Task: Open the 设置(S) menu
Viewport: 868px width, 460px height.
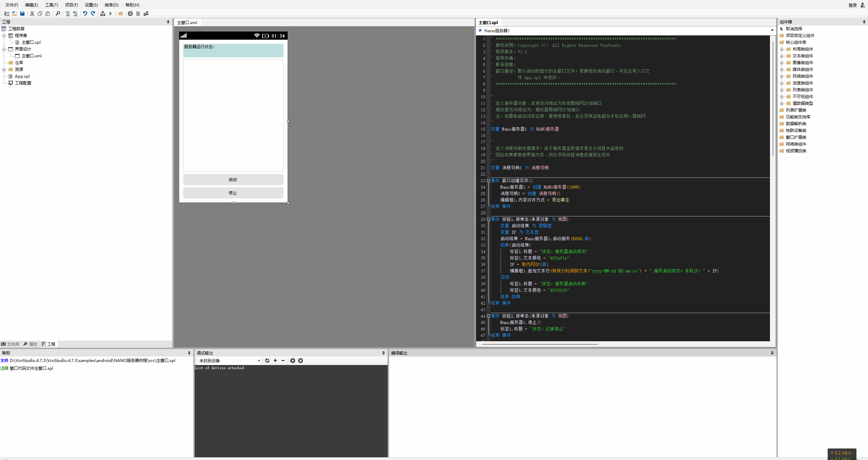Action: point(91,5)
